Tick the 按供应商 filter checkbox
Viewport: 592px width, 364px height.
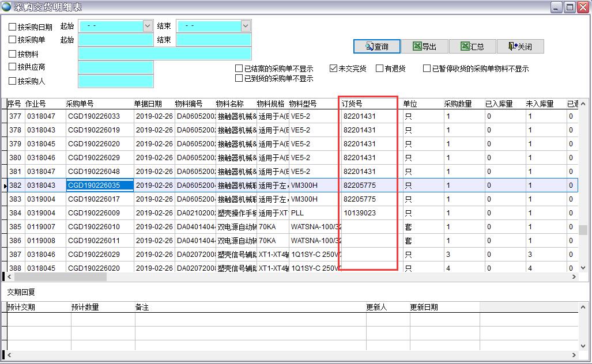pyautogui.click(x=13, y=67)
